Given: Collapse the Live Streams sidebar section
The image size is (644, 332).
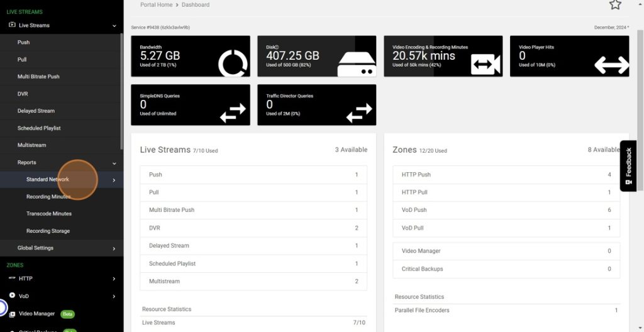Looking at the screenshot, I should tap(114, 26).
